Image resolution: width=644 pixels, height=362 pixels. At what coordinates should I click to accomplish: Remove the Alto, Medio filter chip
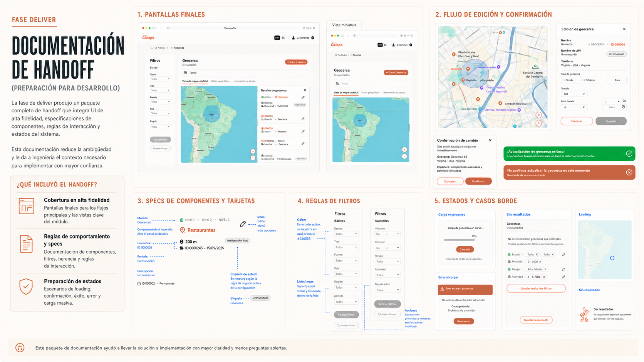(545, 269)
